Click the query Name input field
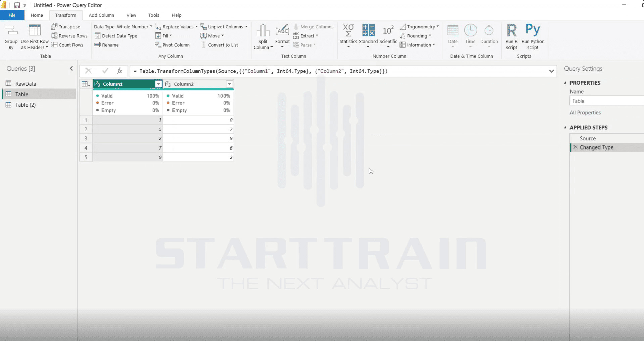The image size is (644, 341). (606, 101)
